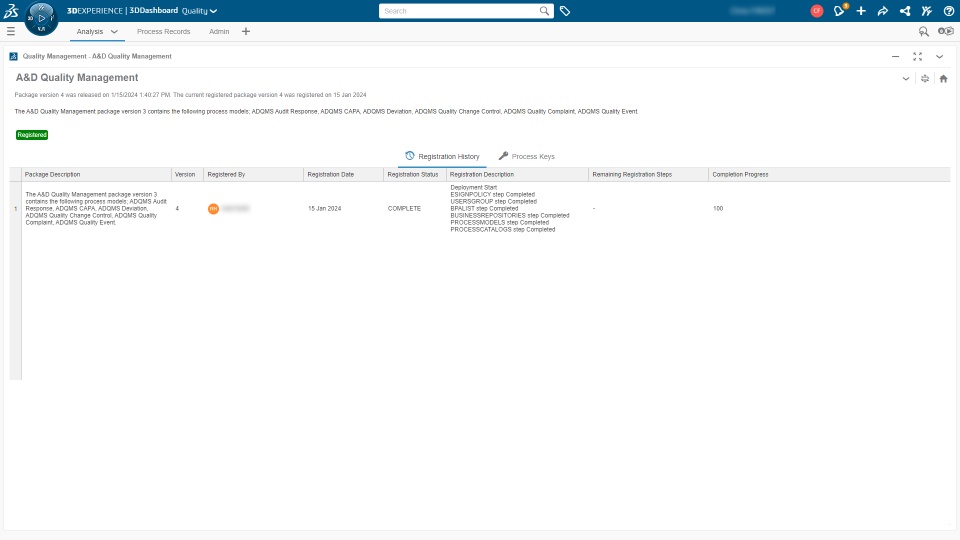This screenshot has width=960, height=540.
Task: Click the Version 4 cell
Action: point(178,209)
